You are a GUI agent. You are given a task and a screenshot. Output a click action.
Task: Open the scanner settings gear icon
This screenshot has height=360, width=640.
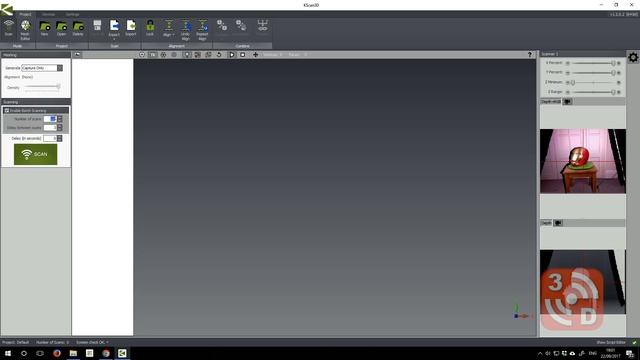(633, 58)
